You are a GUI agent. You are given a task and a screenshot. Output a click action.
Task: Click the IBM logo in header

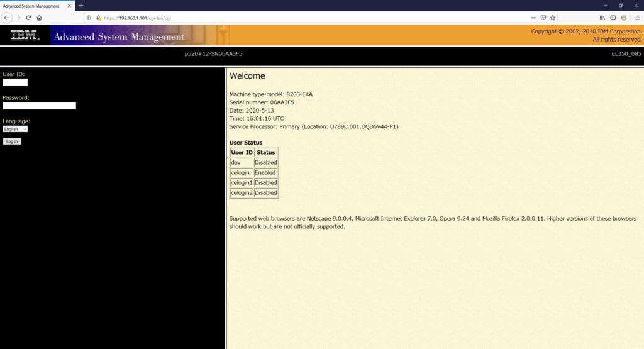(25, 36)
